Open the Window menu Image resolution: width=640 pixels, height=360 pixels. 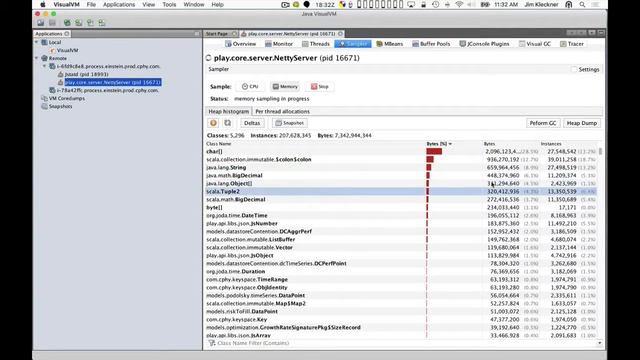193,4
